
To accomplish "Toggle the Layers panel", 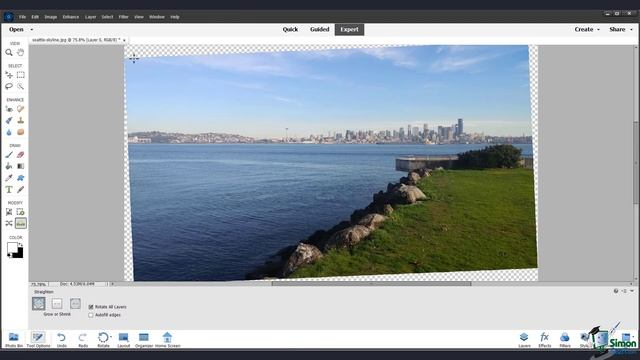I will [524, 340].
